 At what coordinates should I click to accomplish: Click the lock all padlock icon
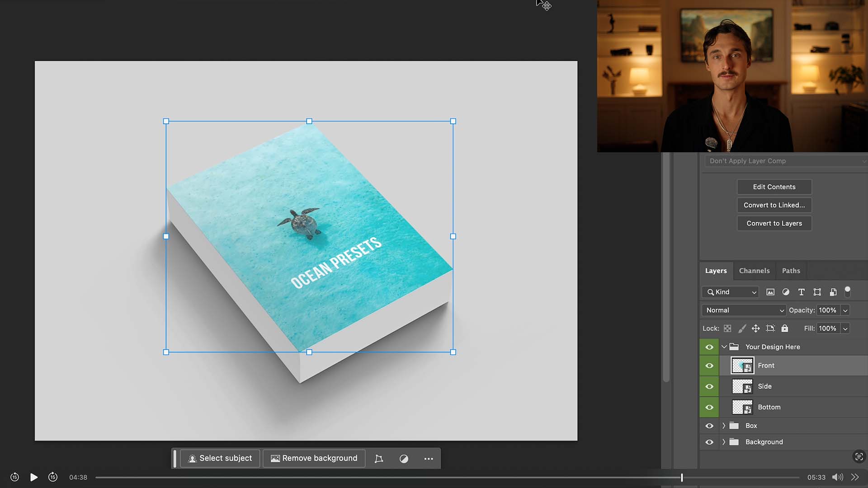click(785, 328)
